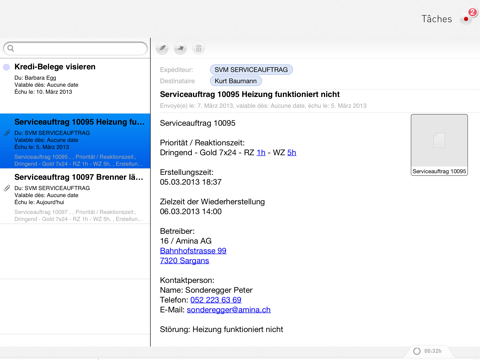Open email link sonderegger@amina.ch

(x=229, y=310)
